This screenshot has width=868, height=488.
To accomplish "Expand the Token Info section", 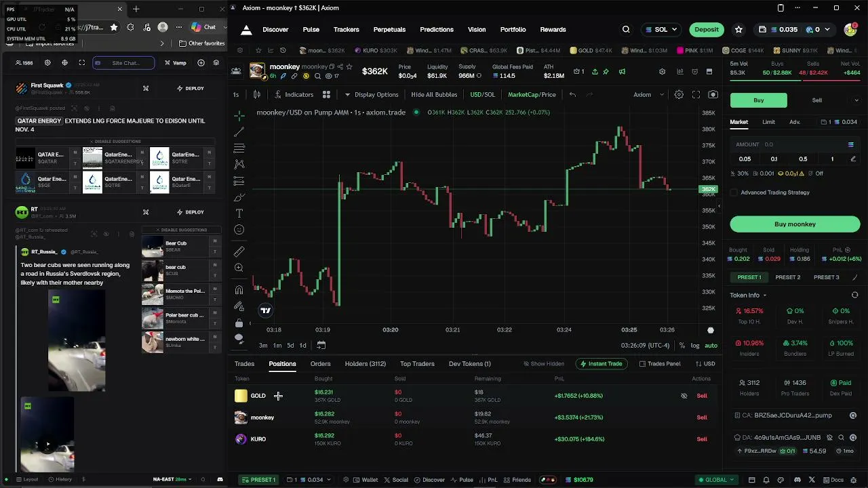I will 748,296.
